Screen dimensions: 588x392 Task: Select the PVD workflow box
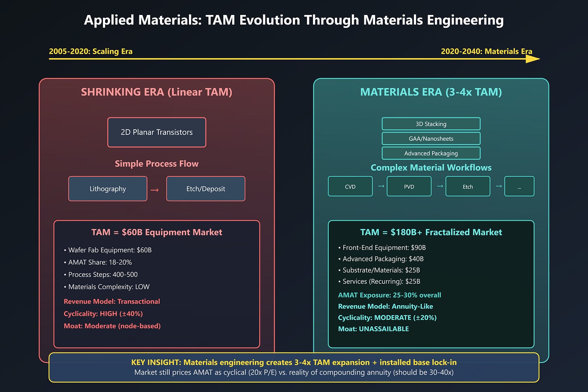tap(409, 187)
